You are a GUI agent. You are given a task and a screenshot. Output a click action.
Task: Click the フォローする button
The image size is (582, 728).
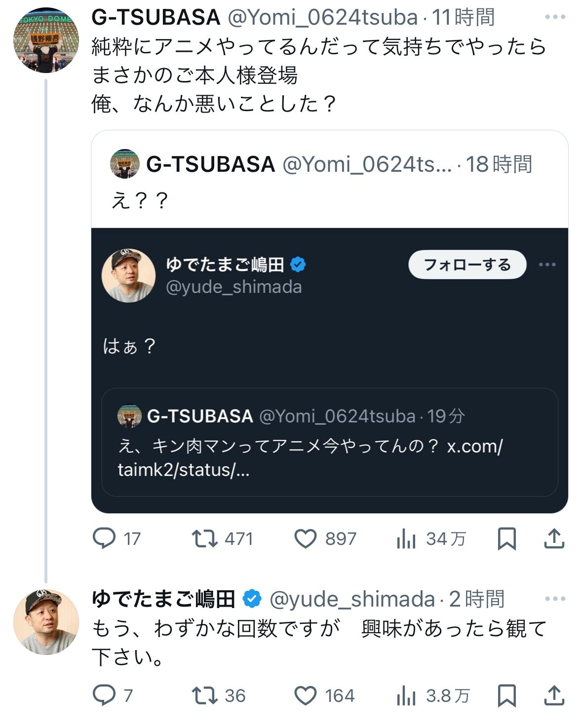[x=467, y=265]
